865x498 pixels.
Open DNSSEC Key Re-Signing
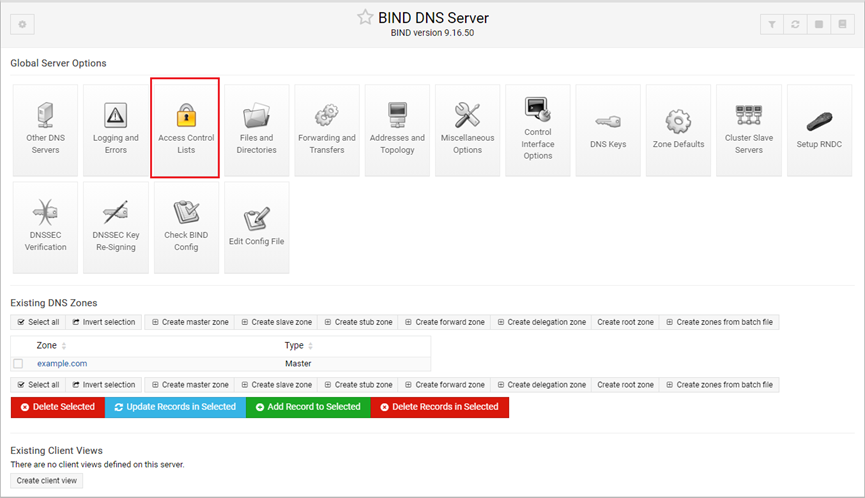pos(116,227)
